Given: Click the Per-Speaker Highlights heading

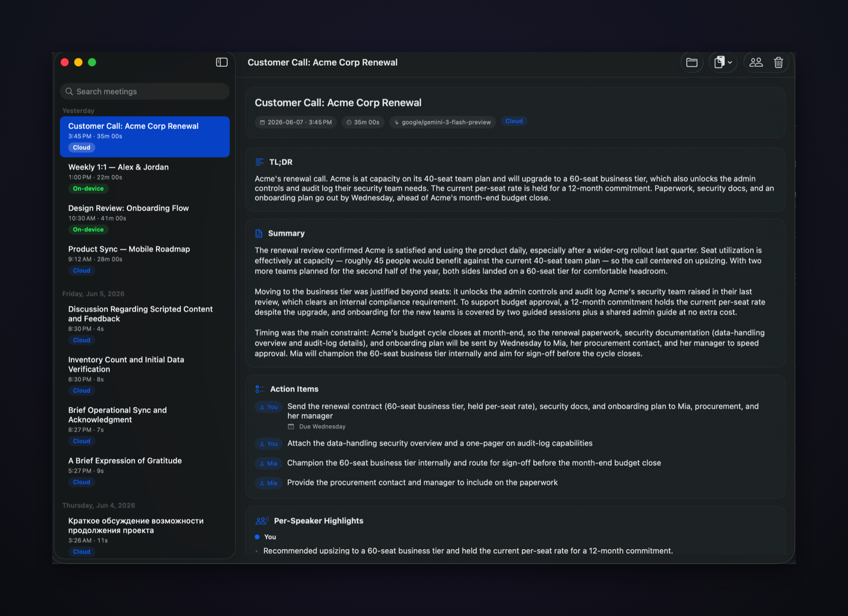Looking at the screenshot, I should click(319, 521).
